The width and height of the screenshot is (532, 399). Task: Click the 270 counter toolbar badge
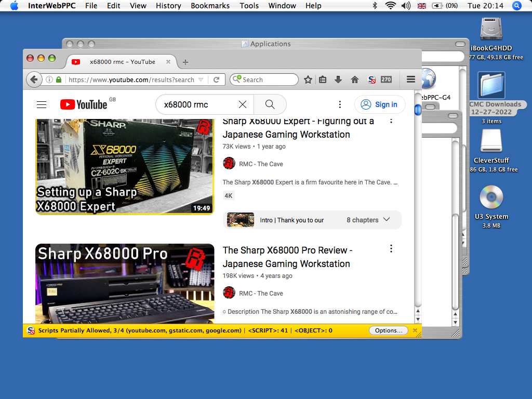[x=386, y=79]
